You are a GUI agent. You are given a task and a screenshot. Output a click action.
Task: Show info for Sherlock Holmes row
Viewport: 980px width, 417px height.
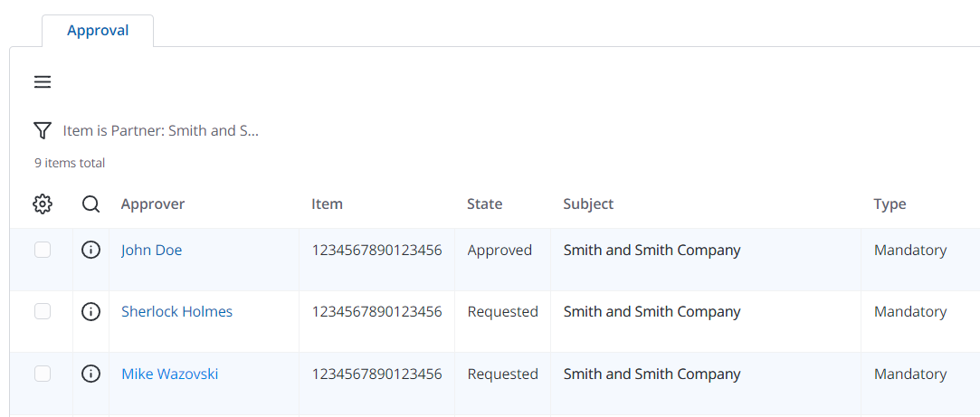[x=90, y=312]
